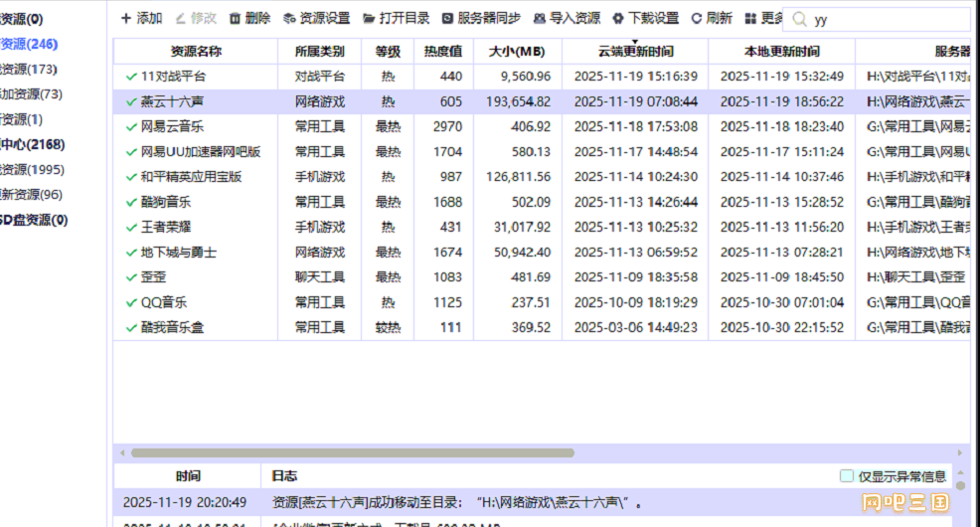Click the 时间 log column header
This screenshot has height=527, width=980.
pos(188,476)
